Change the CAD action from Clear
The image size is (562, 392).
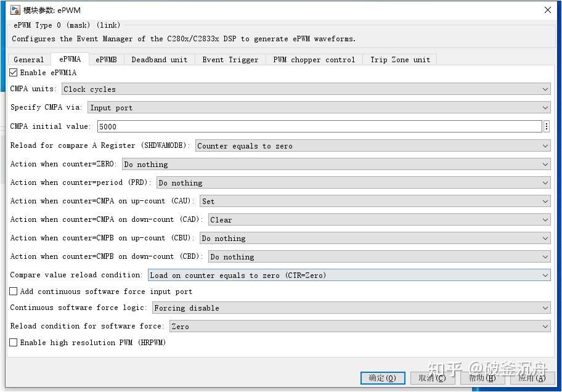point(545,219)
